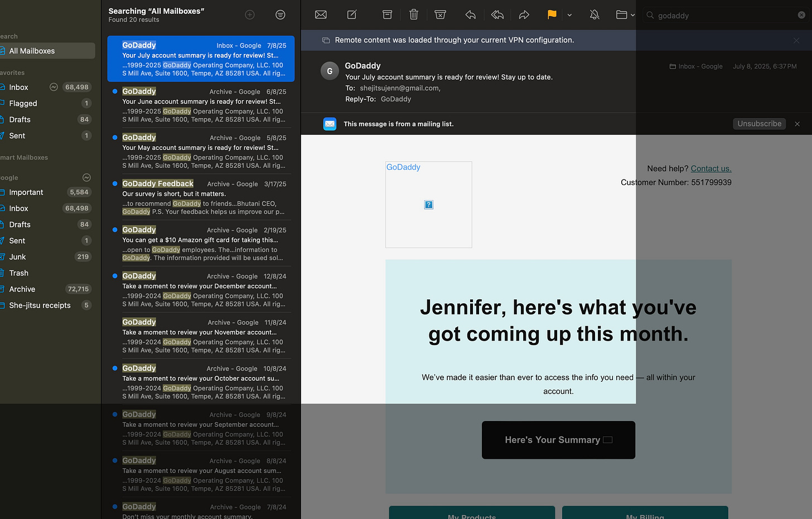The height and width of the screenshot is (519, 812).
Task: Open the Archive mailbox
Action: [x=47, y=289]
